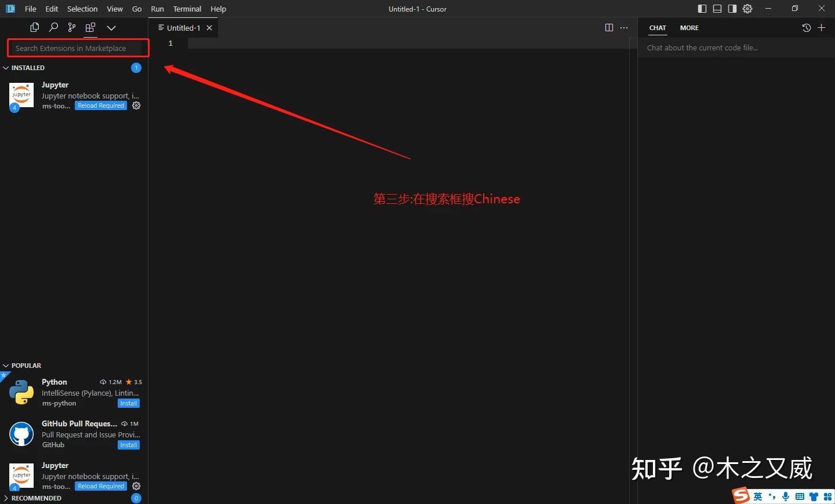Open settings gear for the Jupyter extension

pyautogui.click(x=136, y=105)
